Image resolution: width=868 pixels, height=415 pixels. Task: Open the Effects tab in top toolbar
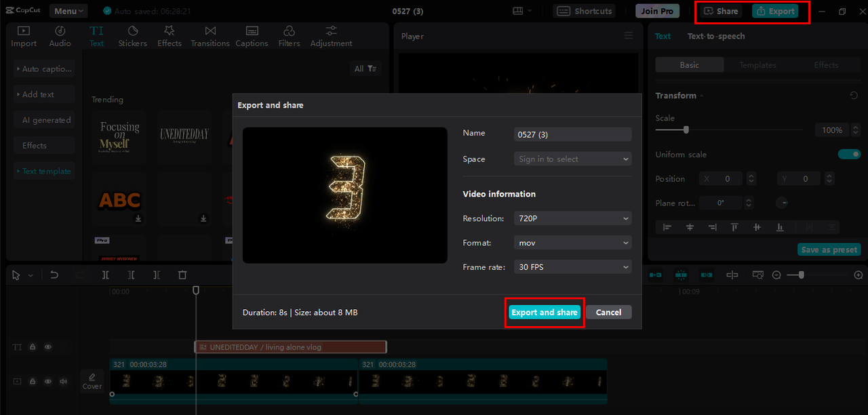170,37
